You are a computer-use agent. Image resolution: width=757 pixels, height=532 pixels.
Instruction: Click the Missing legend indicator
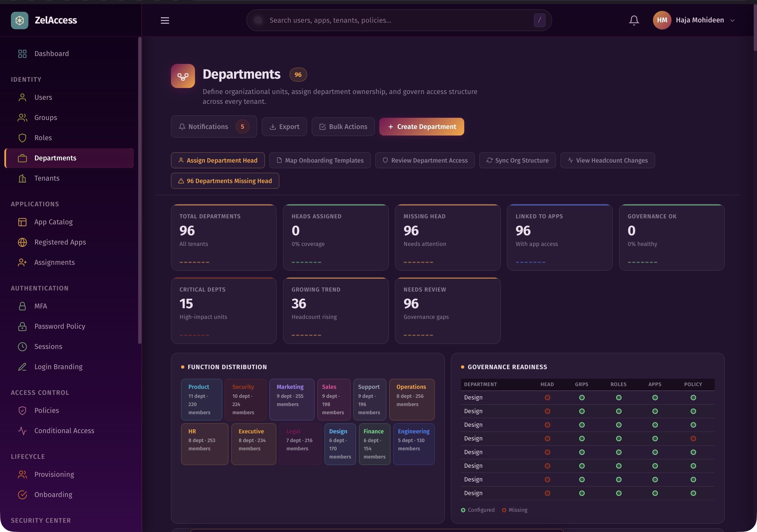click(505, 510)
